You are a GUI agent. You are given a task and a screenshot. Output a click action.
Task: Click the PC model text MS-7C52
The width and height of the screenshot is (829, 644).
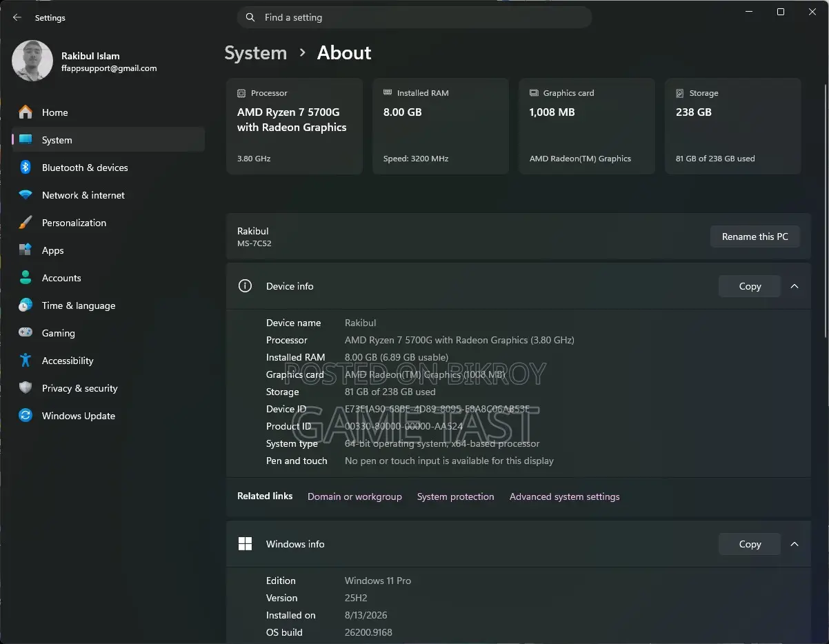pyautogui.click(x=254, y=243)
